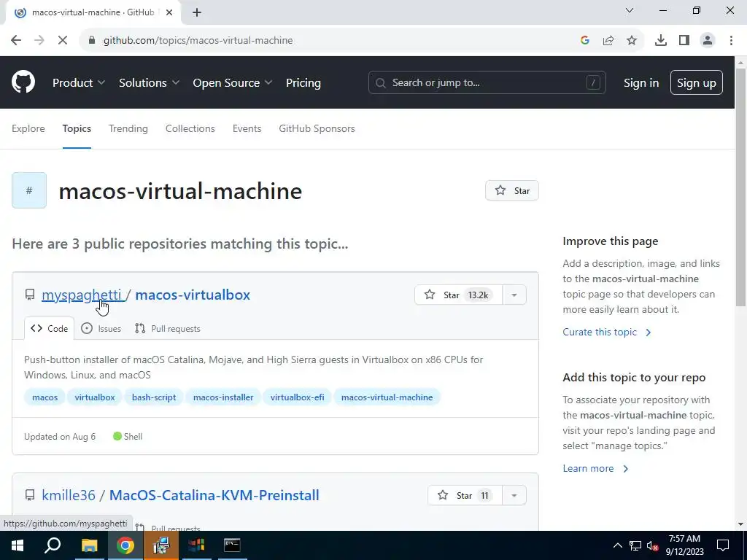
Task: Open the kmille36 user profile link
Action: pyautogui.click(x=69, y=495)
